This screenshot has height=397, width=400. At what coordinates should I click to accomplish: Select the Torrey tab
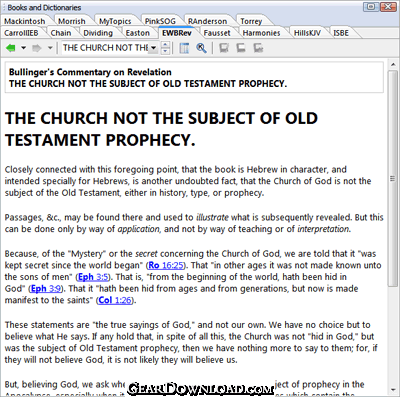click(251, 21)
